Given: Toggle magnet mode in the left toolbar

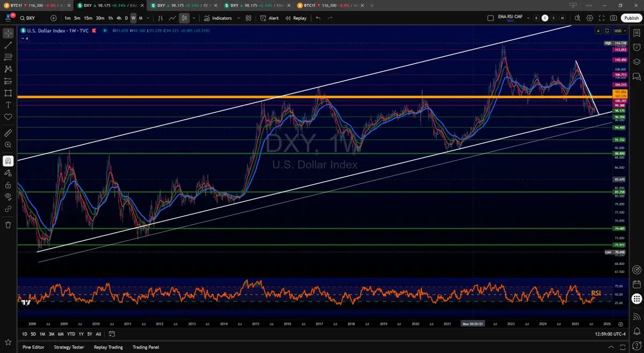Looking at the screenshot, I should pyautogui.click(x=8, y=161).
